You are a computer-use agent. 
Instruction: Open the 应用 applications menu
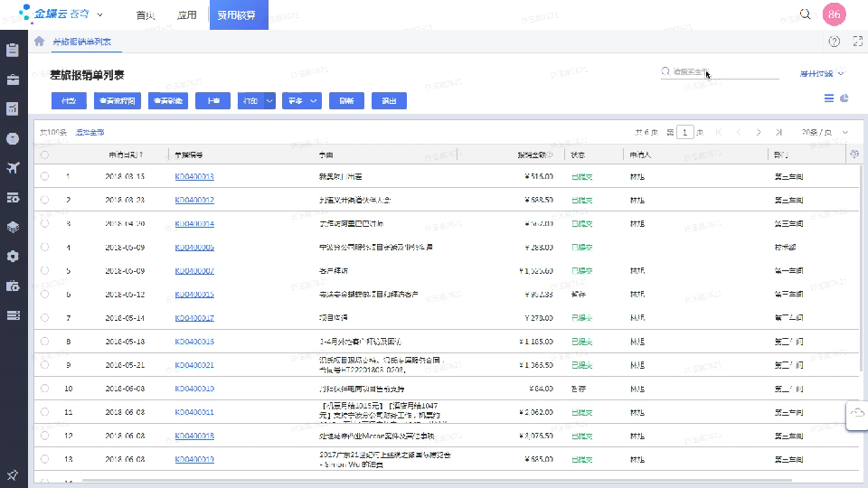coord(186,15)
